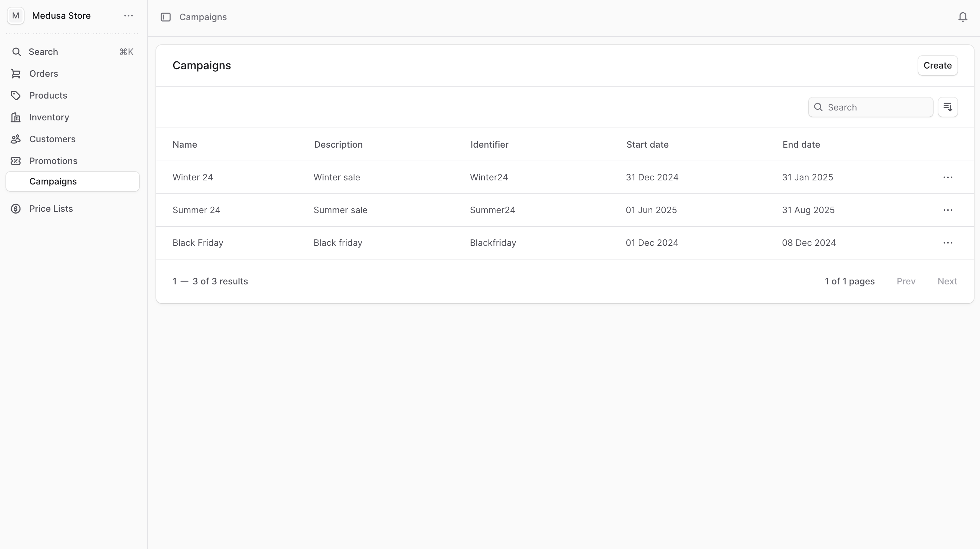Open Products via tag icon

click(16, 95)
